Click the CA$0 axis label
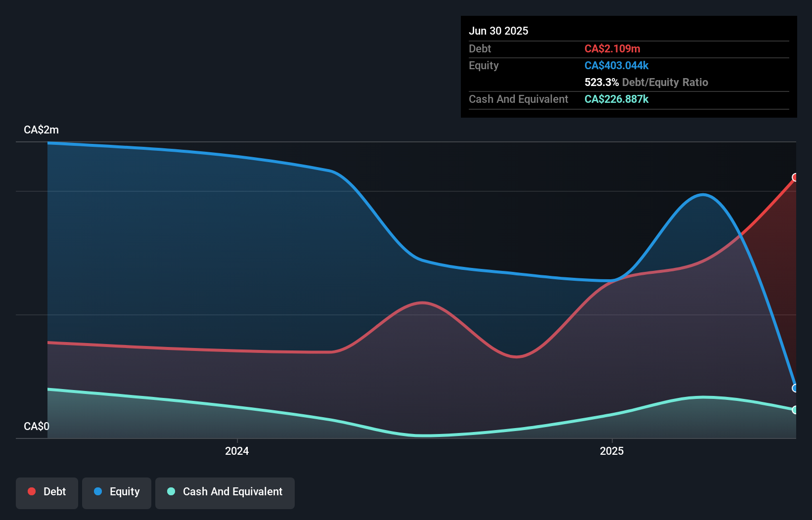This screenshot has height=520, width=812. (x=36, y=426)
